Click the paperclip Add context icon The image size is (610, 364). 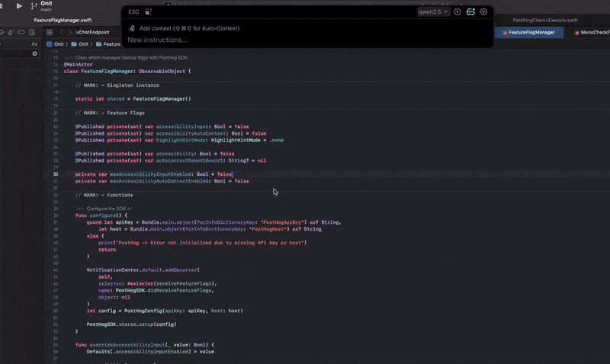[132, 28]
